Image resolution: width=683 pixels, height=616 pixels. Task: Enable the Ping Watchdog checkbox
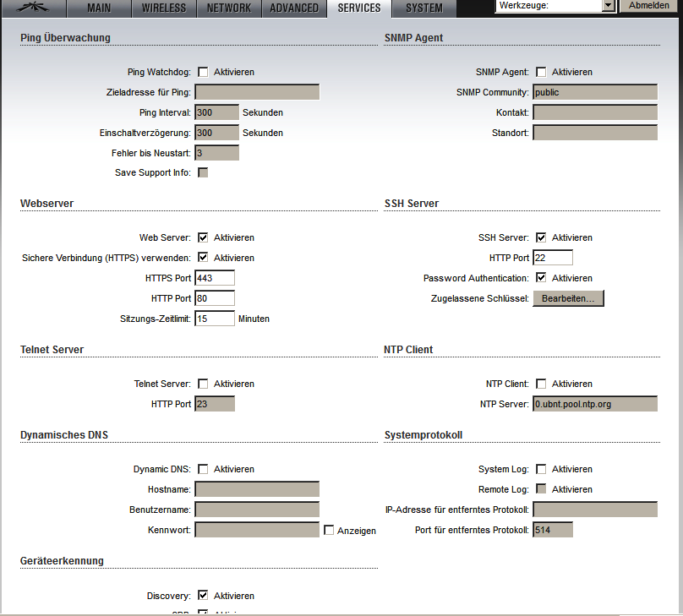203,73
